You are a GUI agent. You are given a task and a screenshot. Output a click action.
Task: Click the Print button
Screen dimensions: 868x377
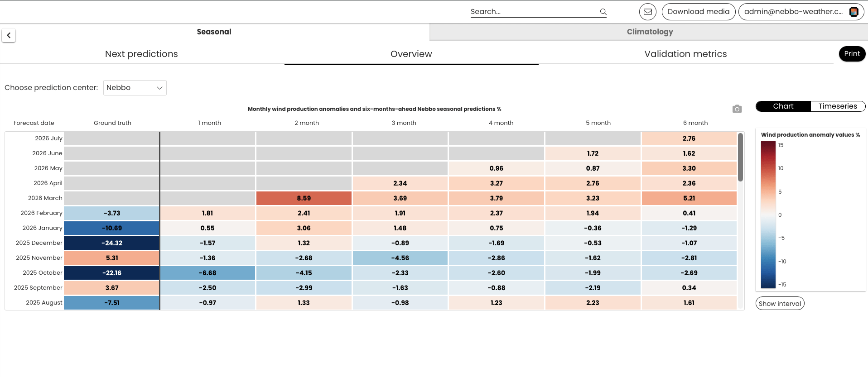tap(852, 54)
